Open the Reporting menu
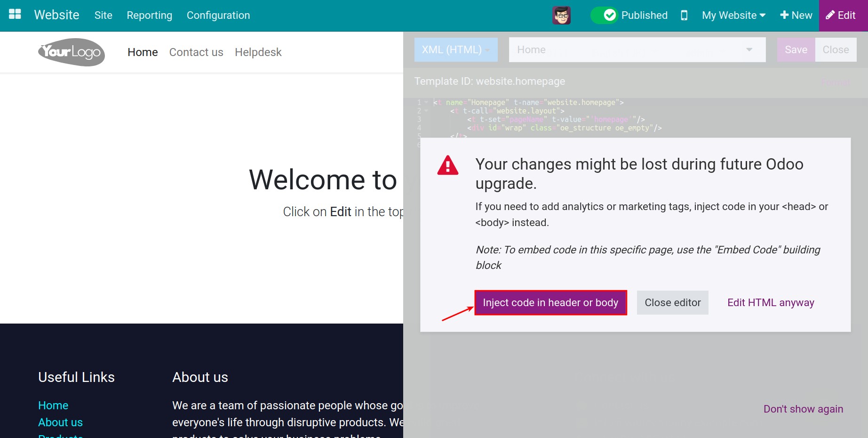 pos(149,16)
